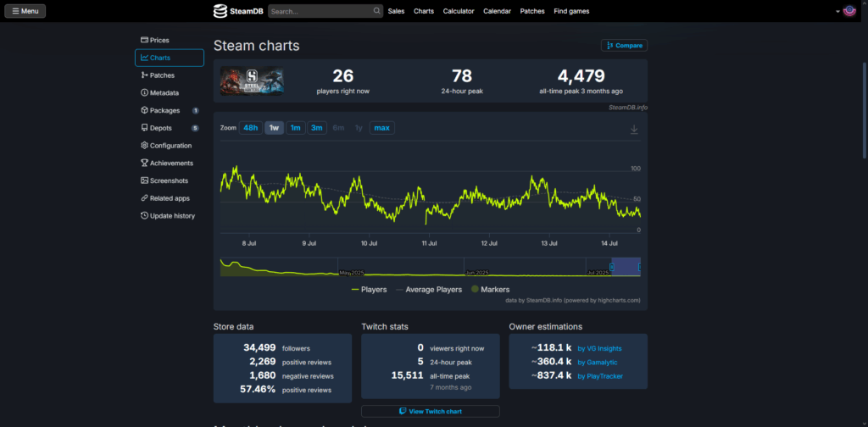Click the left handle of the navigator range
This screenshot has width=868, height=427.
612,267
